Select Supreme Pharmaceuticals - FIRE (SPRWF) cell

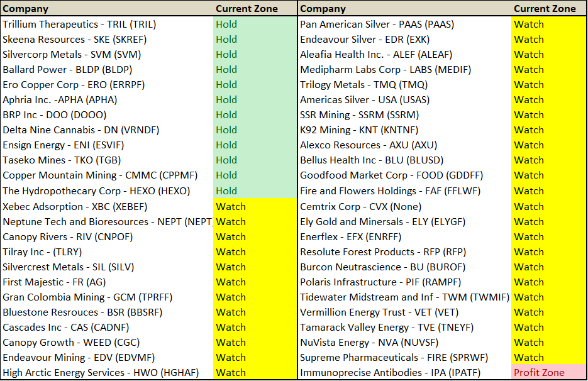coord(404,358)
